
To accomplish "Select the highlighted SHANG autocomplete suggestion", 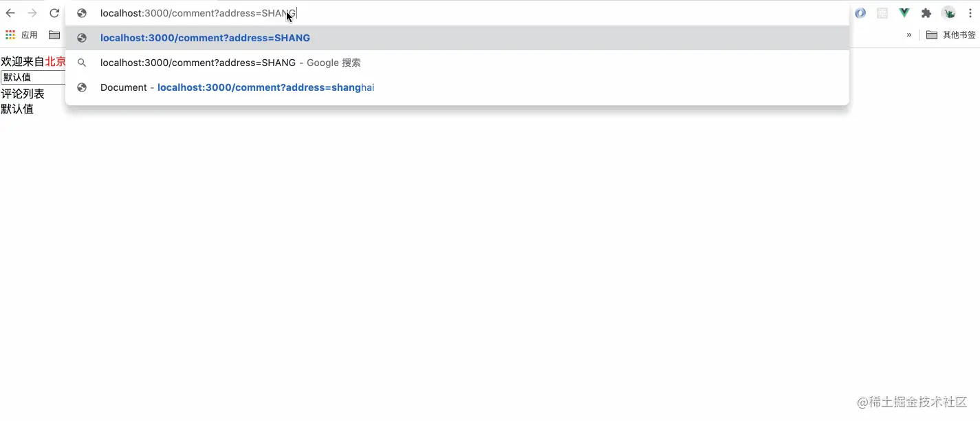I will pyautogui.click(x=205, y=38).
